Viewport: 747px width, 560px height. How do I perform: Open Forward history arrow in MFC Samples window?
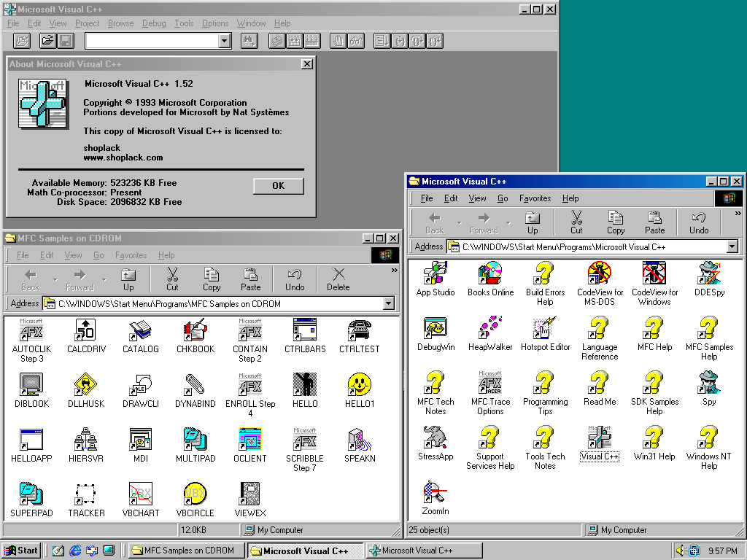tap(104, 279)
